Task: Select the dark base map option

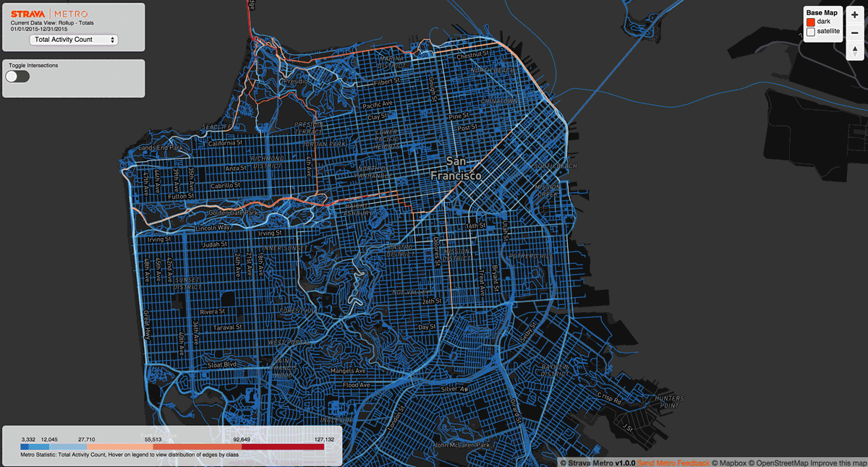Action: [x=811, y=22]
